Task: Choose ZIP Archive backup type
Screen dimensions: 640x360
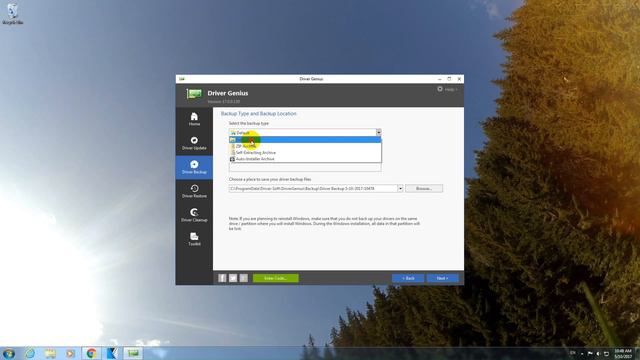Action: (x=305, y=146)
